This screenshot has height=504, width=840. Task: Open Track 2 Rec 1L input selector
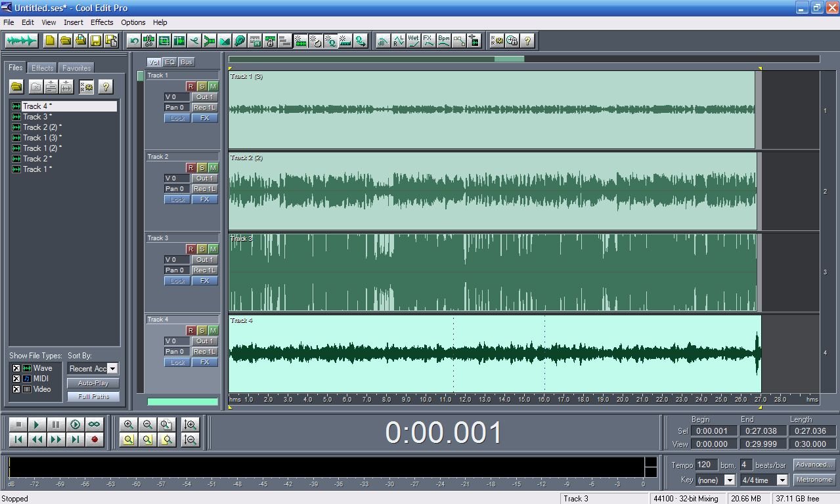tap(204, 188)
